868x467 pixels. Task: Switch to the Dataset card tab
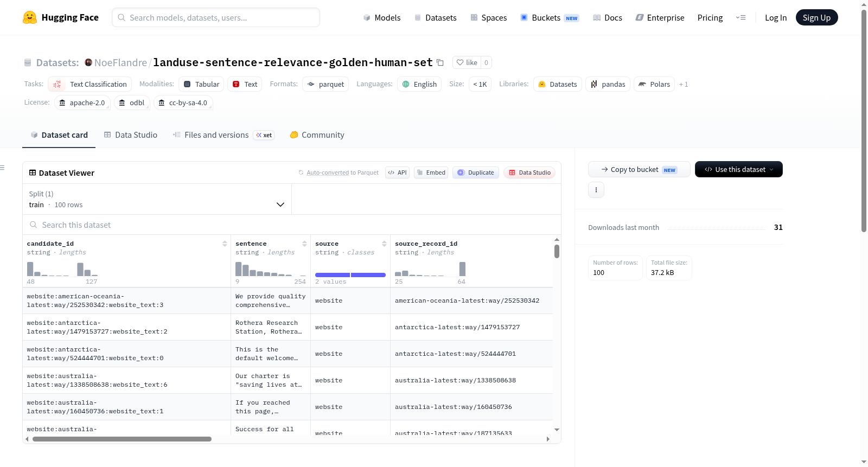59,135
